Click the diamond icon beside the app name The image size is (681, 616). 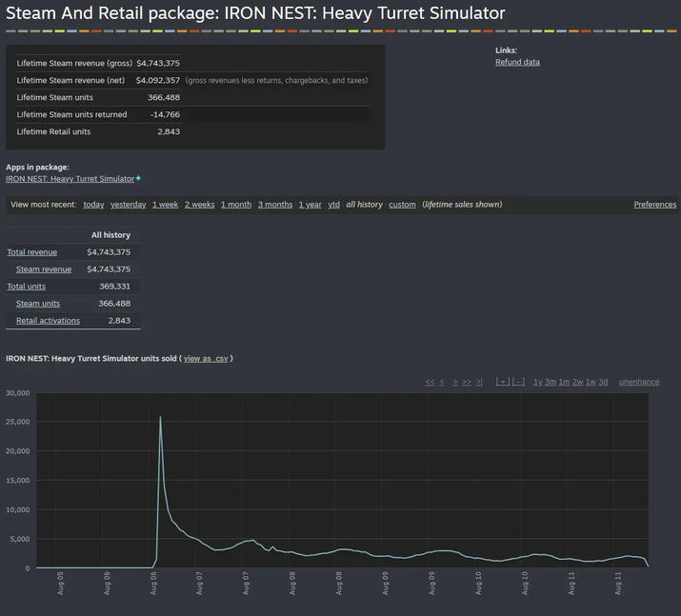(138, 178)
